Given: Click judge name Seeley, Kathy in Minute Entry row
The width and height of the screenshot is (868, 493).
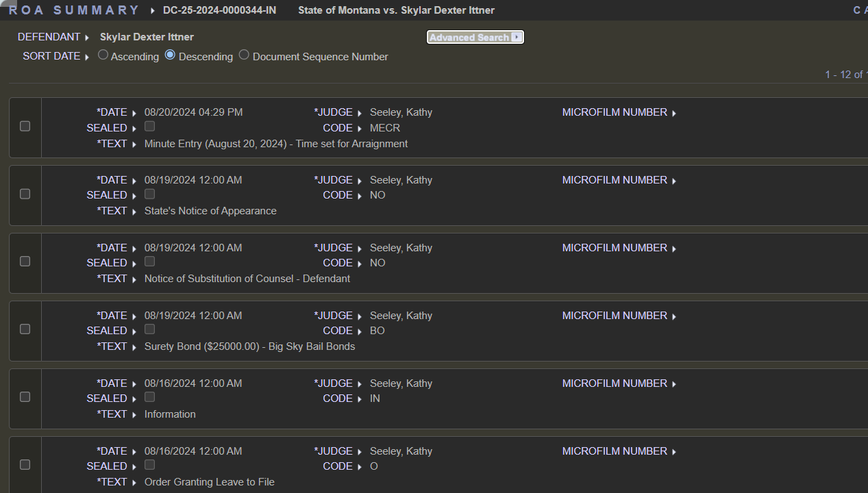Looking at the screenshot, I should point(401,112).
